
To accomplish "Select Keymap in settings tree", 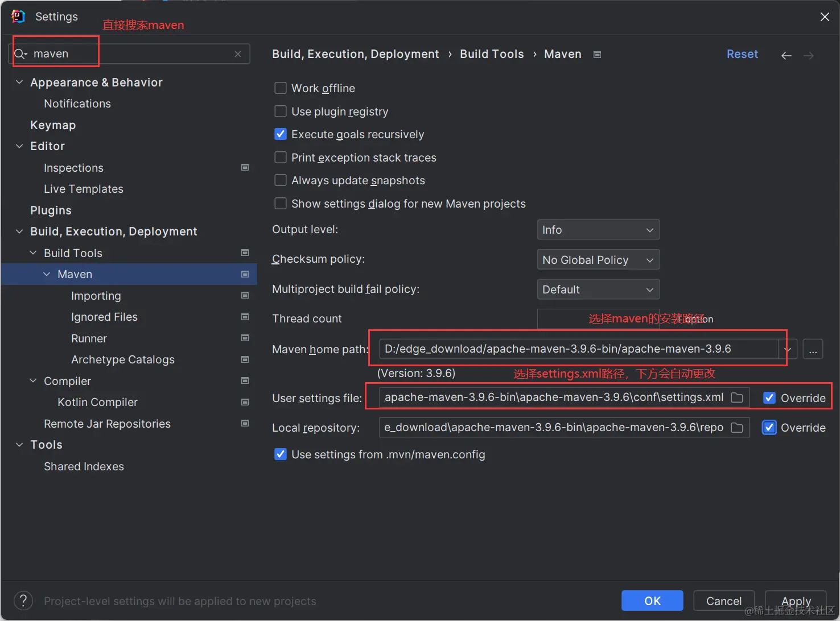I will [53, 125].
